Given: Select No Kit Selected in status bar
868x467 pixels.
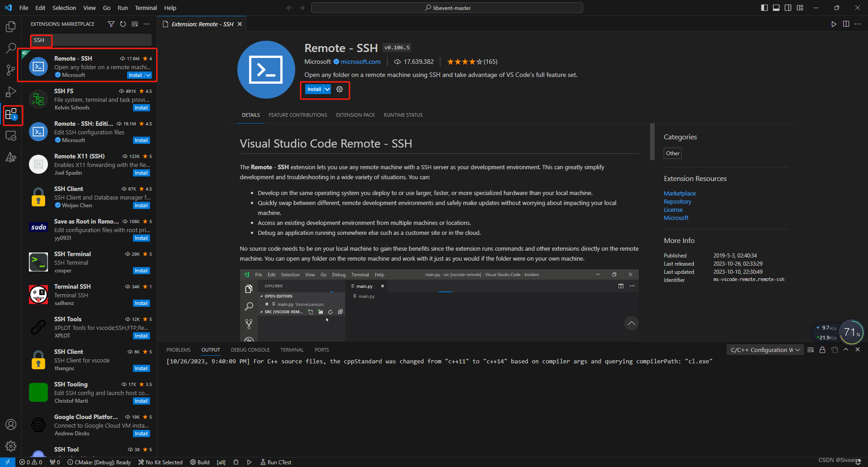Looking at the screenshot, I should 160,462.
